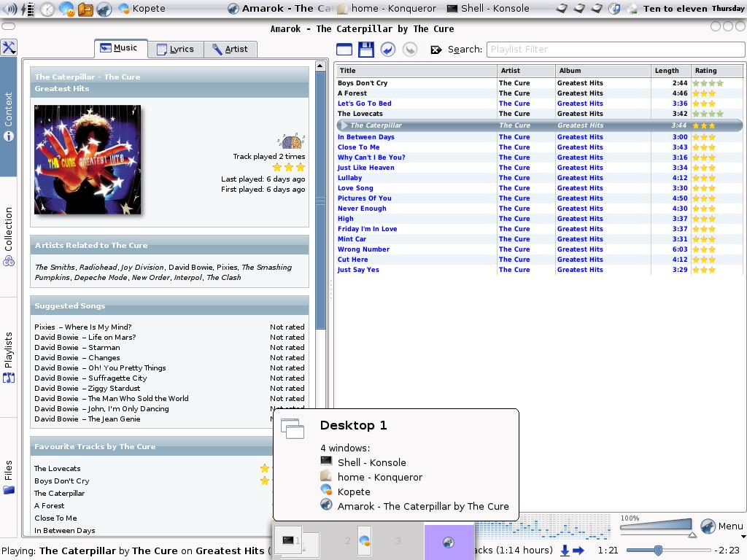
Task: Collapse Artists Related to The Cure section
Action: [x=169, y=245]
